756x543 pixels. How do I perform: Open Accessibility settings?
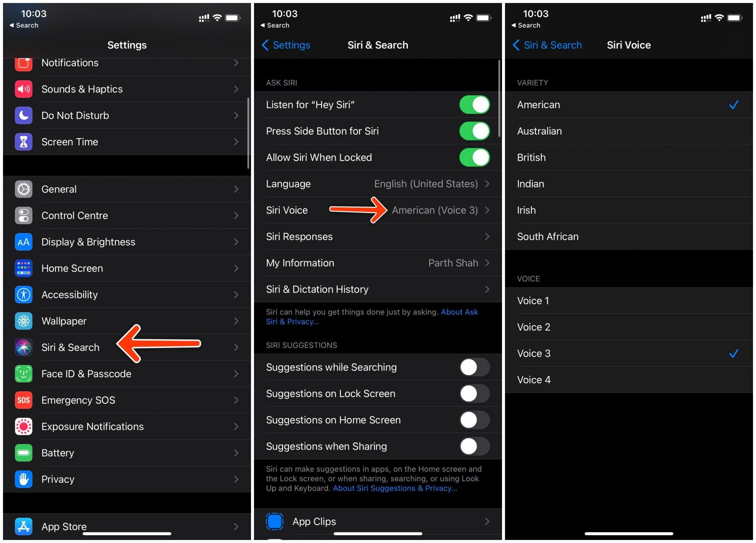click(x=125, y=294)
